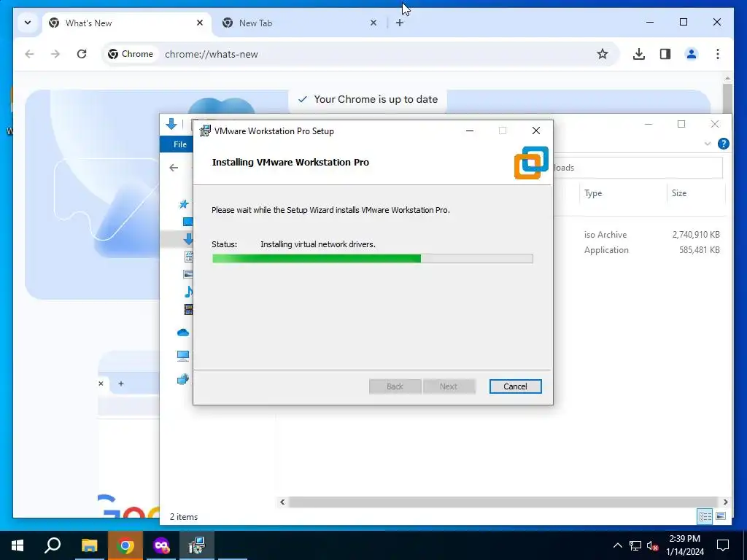View site information Chrome chip
747x560 pixels.
[x=131, y=54]
